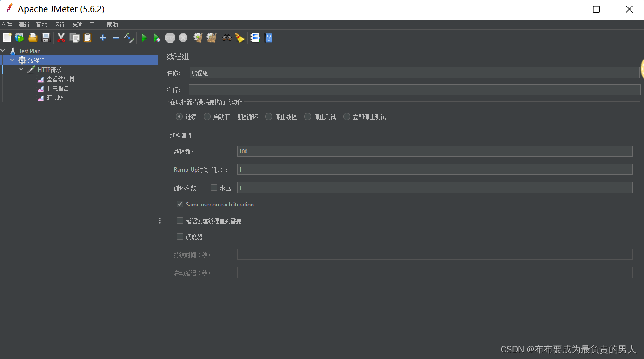644x359 pixels.
Task: Open the 文件 menu
Action: pyautogui.click(x=7, y=25)
